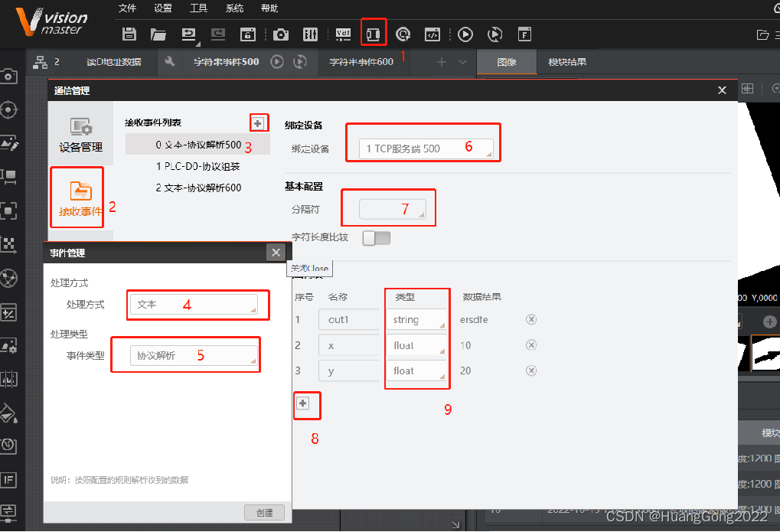Screen dimensions: 780x532
Task: Close the 通信管理 dialog
Action: click(x=723, y=90)
